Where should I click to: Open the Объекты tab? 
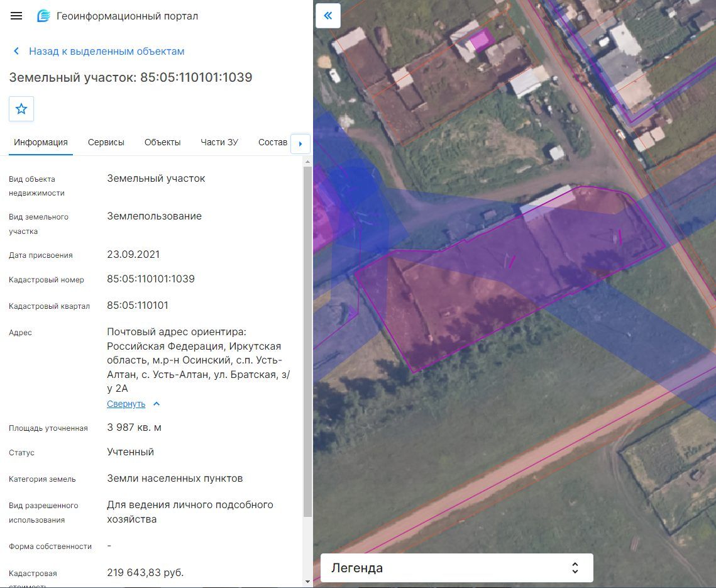[163, 143]
